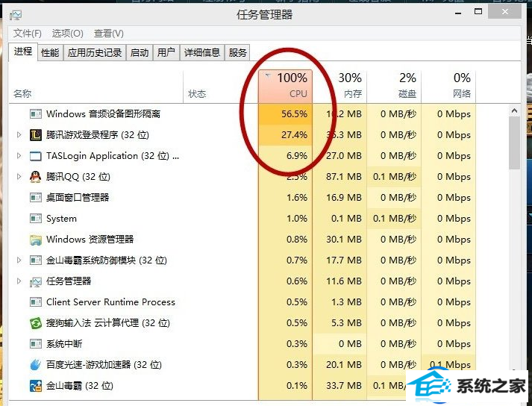The width and height of the screenshot is (532, 406).
Task: Click the 腾讯游戏登录程序 League icon
Action: tap(36, 135)
